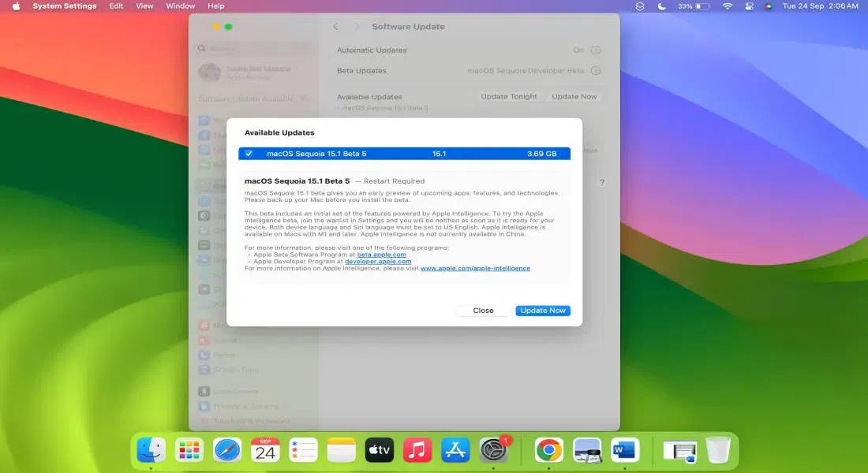
Task: Open Music from the Dock
Action: (417, 450)
